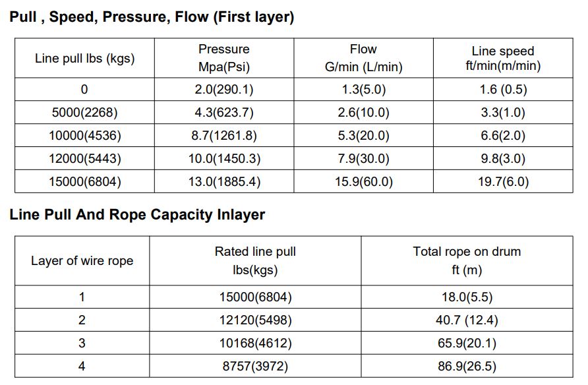Viewport: 588px width, 385px height.
Task: Click the total rope cell 18.0(5.5)
Action: point(467,297)
